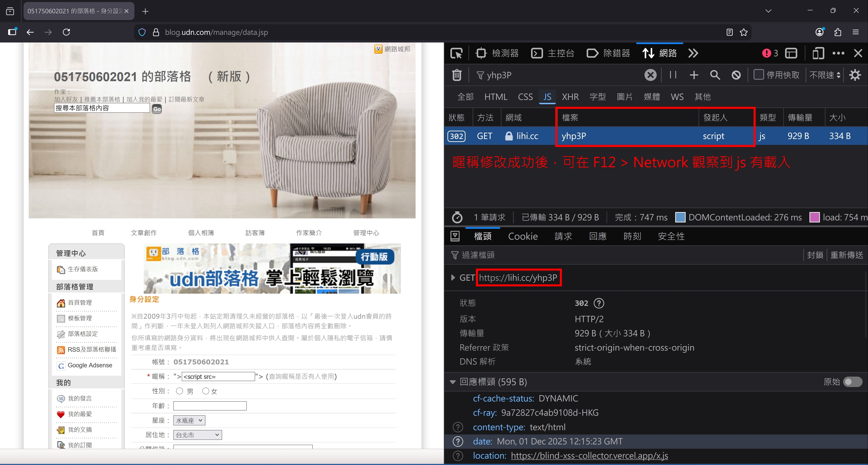Enable the 停用快取 disable cache checkbox

click(758, 74)
